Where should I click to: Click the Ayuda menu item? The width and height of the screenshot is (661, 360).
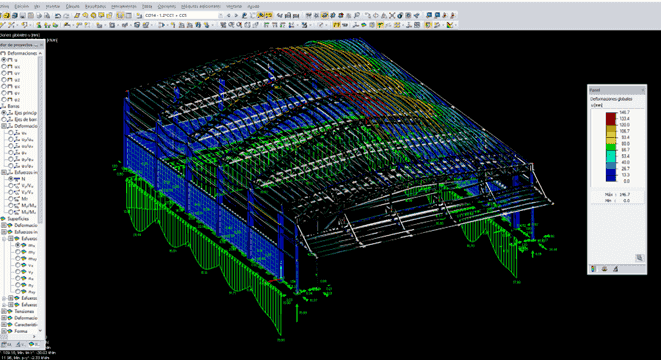click(x=253, y=6)
